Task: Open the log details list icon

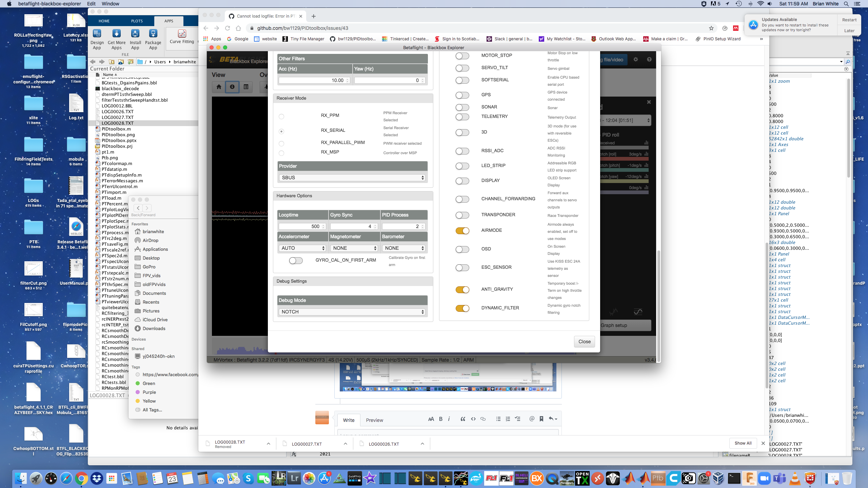Action: [x=246, y=87]
